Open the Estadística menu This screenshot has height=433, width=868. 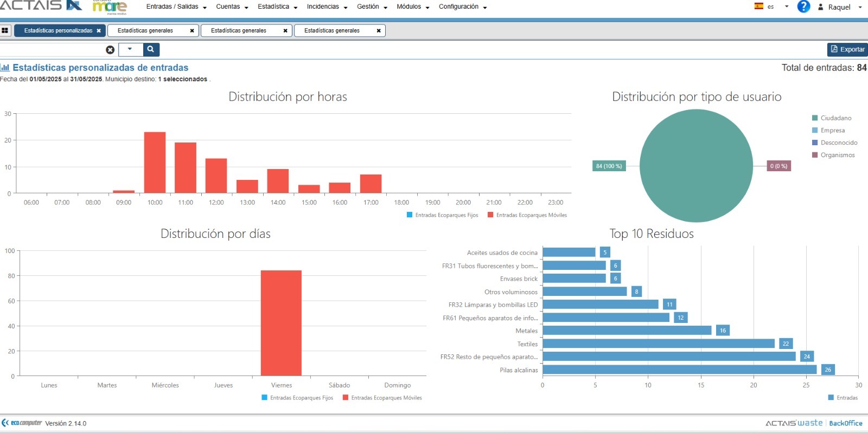[277, 7]
